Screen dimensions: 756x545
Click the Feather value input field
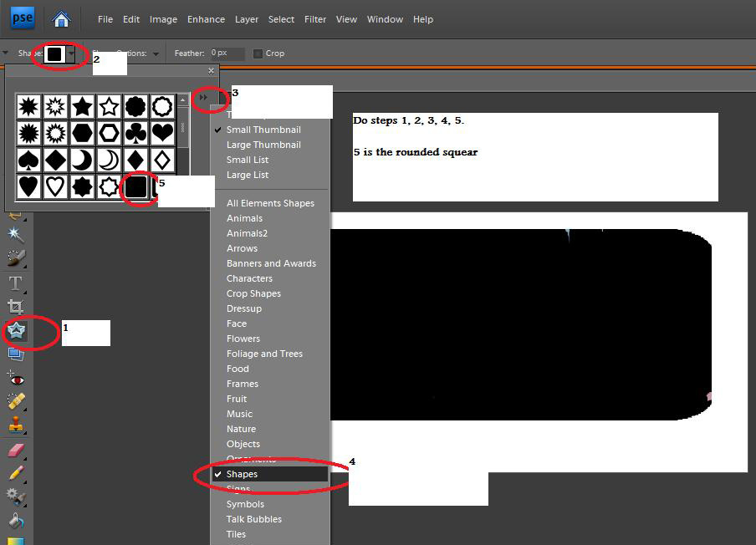point(226,53)
